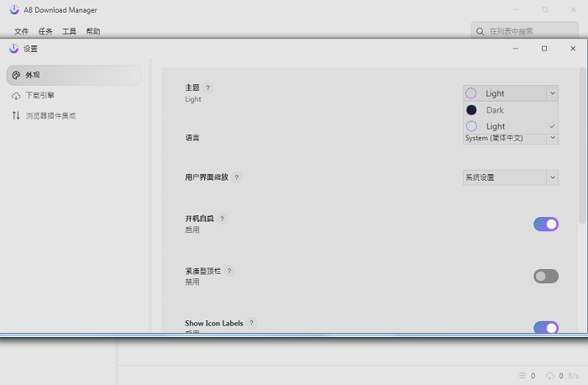
Task: Open the language dropdown System (简体中文)
Action: point(511,138)
